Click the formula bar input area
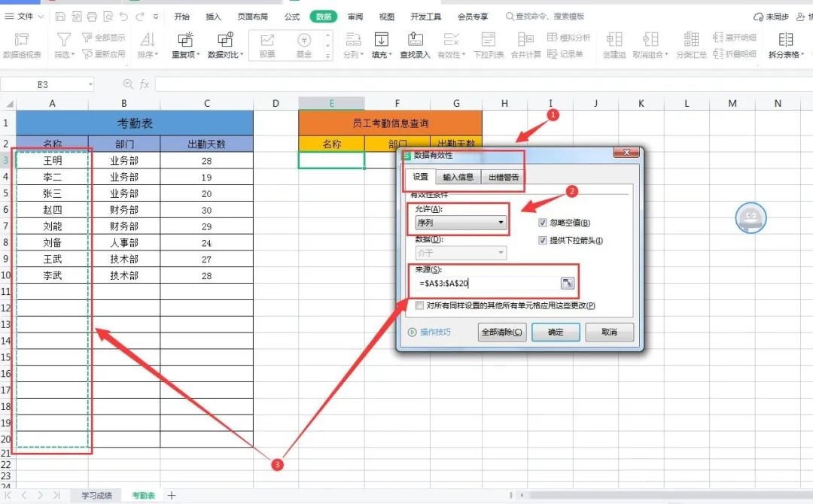Image resolution: width=813 pixels, height=504 pixels. pos(483,84)
